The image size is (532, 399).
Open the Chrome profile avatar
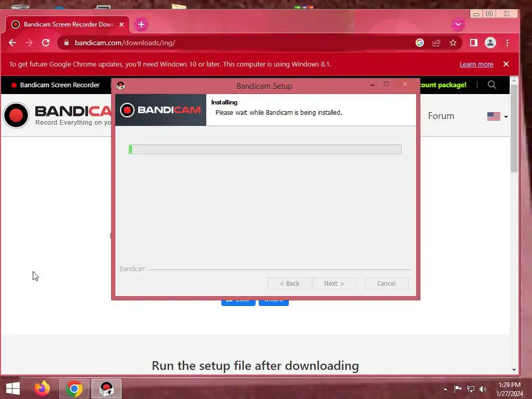pos(490,43)
